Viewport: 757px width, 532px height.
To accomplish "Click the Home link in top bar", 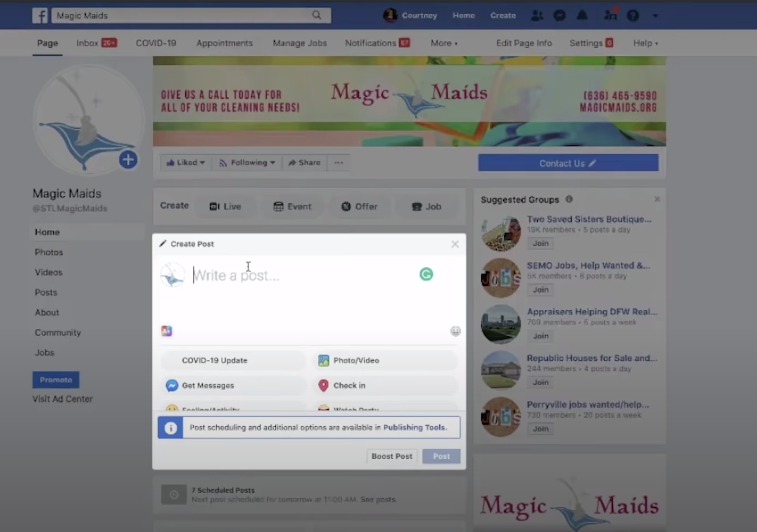I will [x=464, y=16].
